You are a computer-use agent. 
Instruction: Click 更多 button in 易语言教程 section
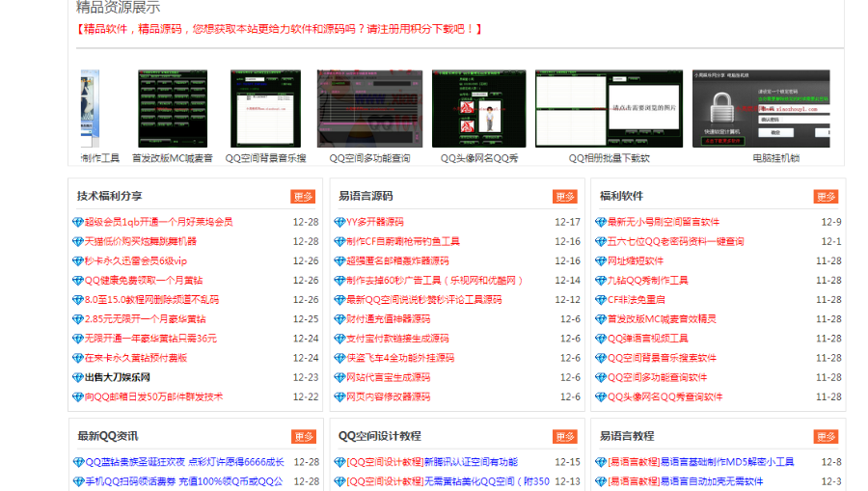pyautogui.click(x=826, y=437)
